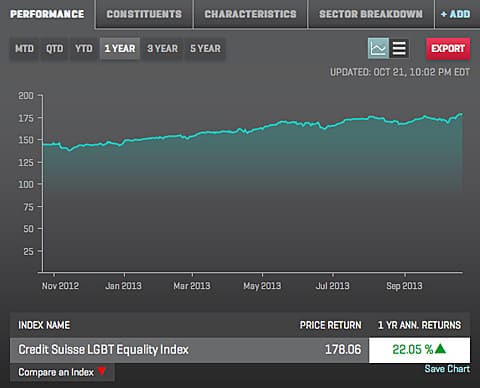
Task: Click the May 2013 axis label
Action: click(262, 286)
